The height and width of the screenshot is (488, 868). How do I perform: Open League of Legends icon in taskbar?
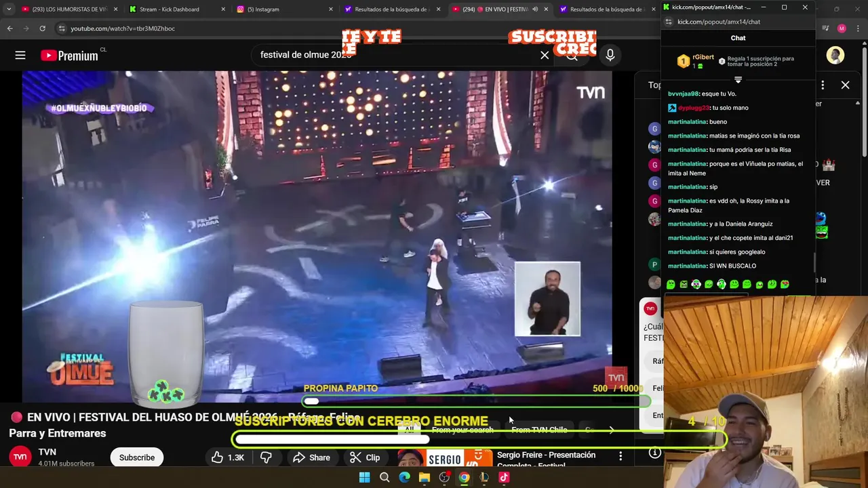pyautogui.click(x=484, y=477)
